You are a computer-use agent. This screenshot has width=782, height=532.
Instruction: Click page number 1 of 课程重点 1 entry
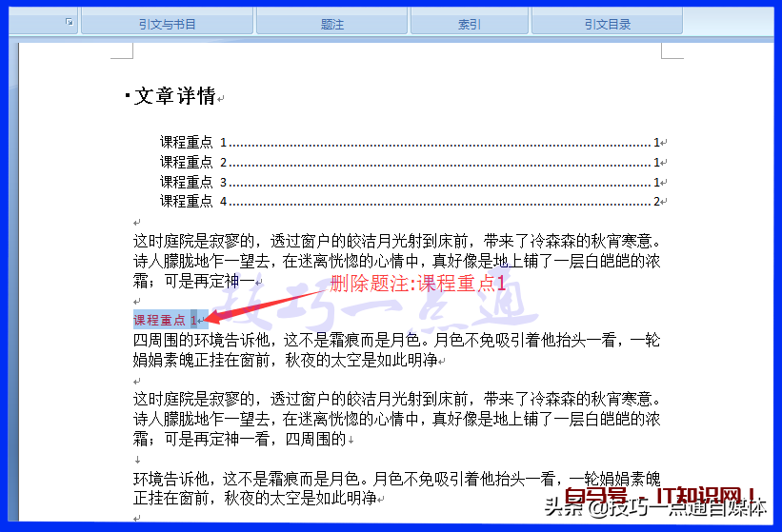[656, 143]
